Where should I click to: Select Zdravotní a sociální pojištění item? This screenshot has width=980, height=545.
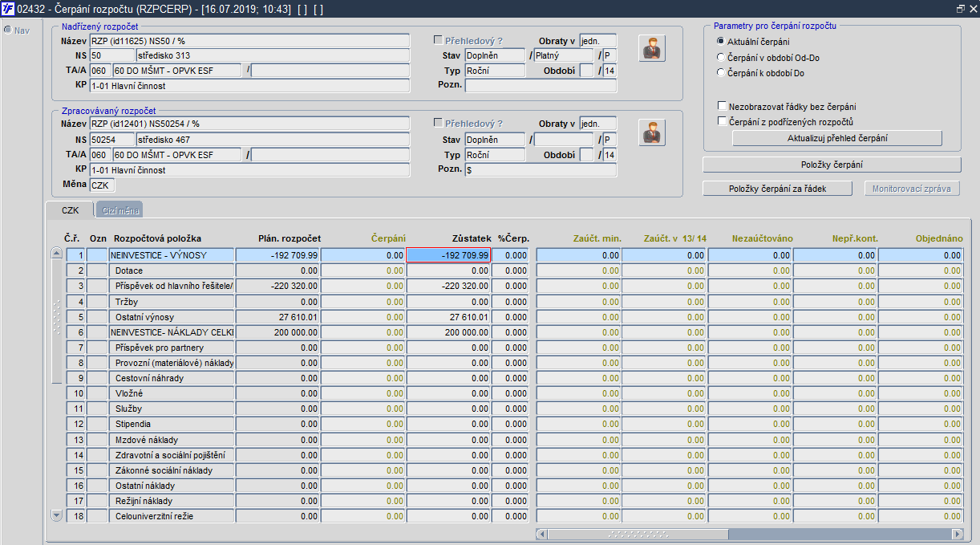172,455
